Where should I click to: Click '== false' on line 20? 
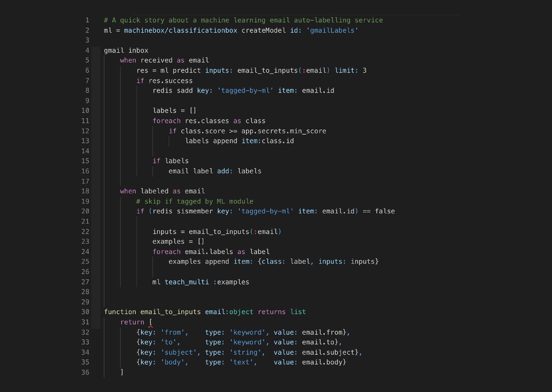(x=378, y=211)
